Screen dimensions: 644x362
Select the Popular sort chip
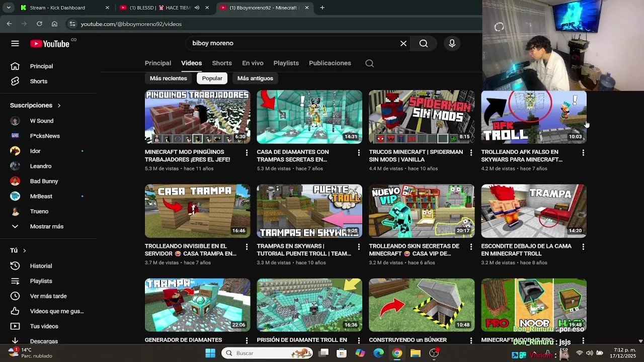click(212, 78)
